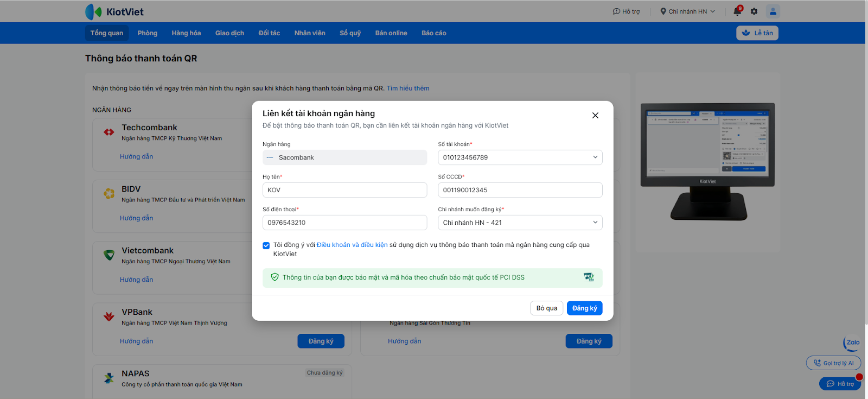Open the Chi nhánh muốn đăng ký dropdown

(x=520, y=223)
